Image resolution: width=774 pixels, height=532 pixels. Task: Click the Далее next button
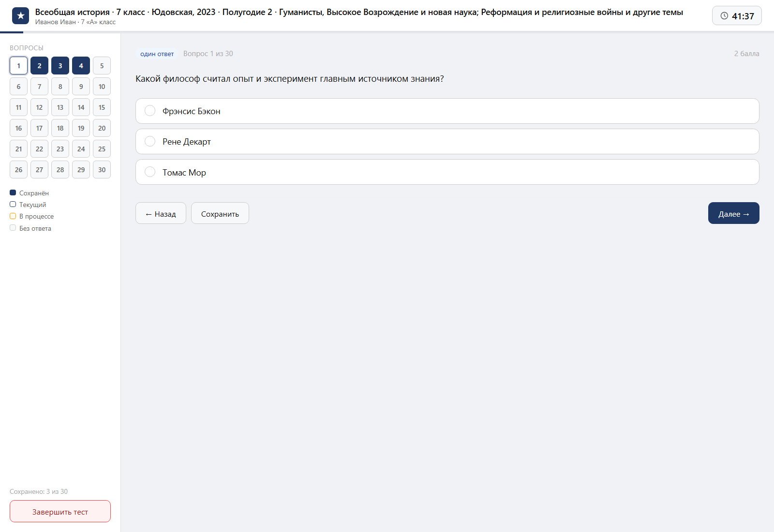click(733, 213)
